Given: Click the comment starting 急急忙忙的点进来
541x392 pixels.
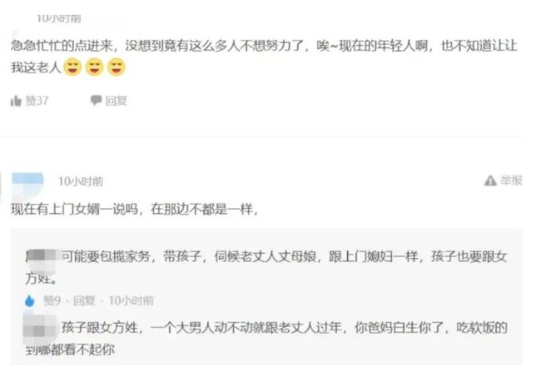Looking at the screenshot, I should point(264,57).
